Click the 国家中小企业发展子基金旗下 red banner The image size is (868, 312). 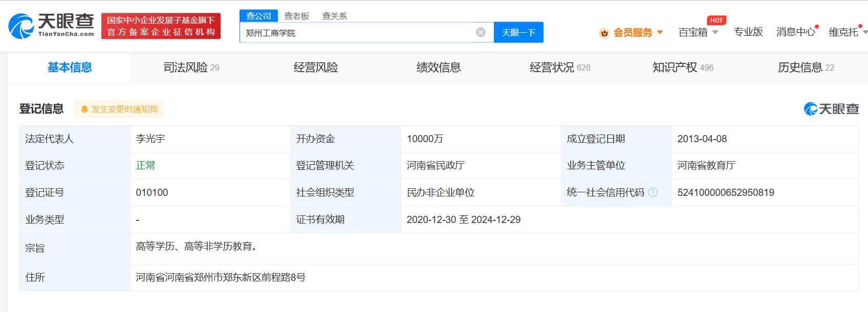pos(161,26)
